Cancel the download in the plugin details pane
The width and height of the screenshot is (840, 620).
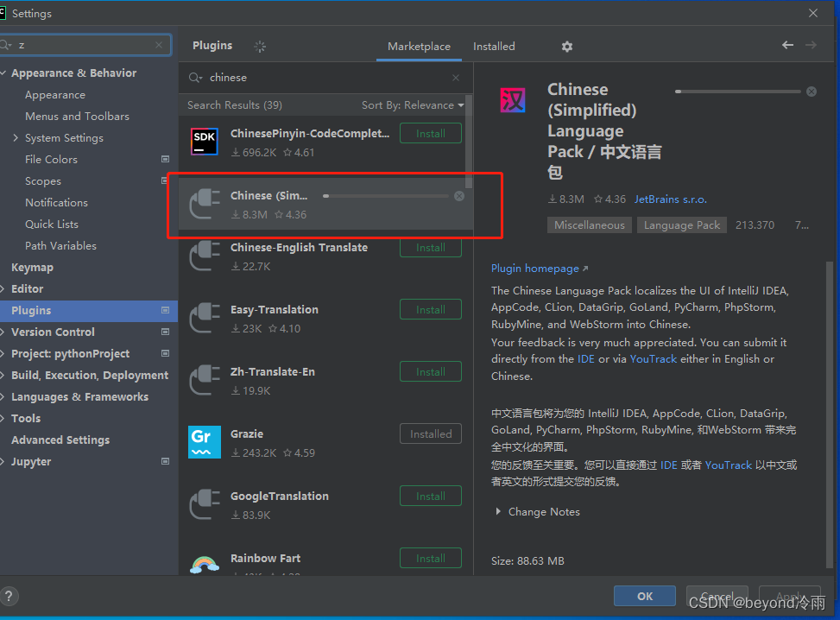click(812, 92)
